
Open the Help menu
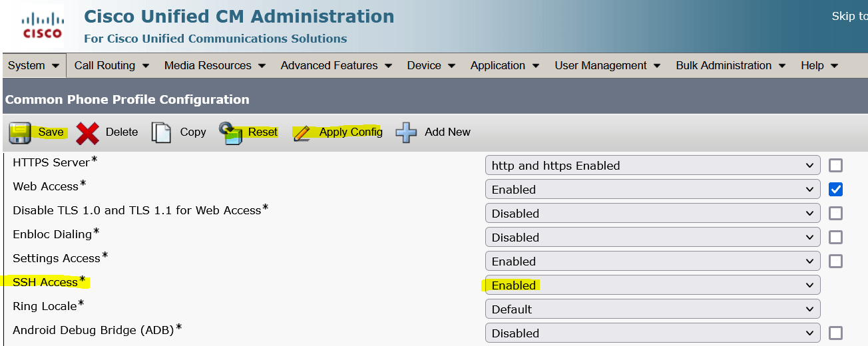[819, 65]
